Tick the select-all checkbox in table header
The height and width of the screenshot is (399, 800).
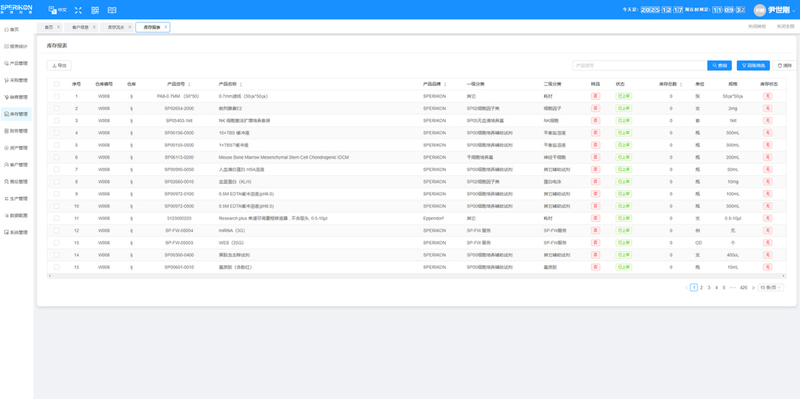[57, 84]
